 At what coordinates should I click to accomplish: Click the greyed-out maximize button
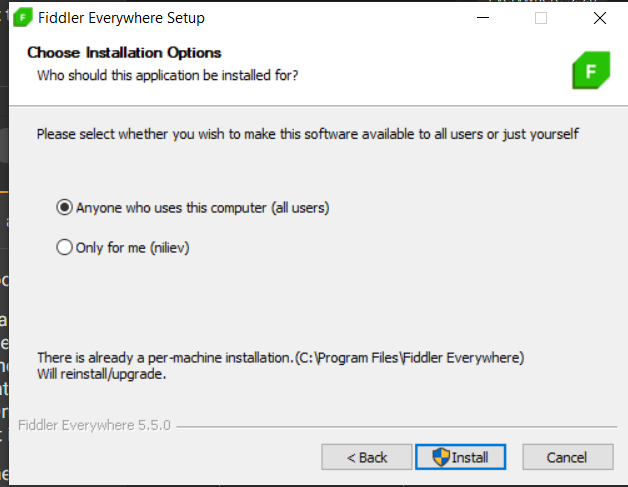tap(541, 18)
